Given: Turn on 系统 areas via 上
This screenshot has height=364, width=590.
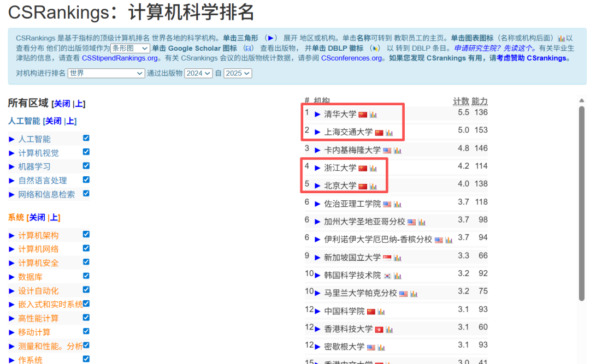Looking at the screenshot, I should 54,217.
